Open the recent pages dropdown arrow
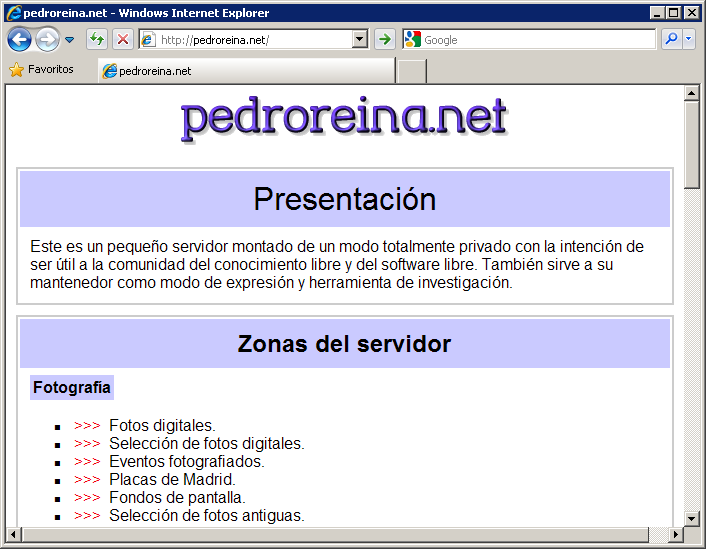Viewport: 706px width, 549px height. point(69,41)
